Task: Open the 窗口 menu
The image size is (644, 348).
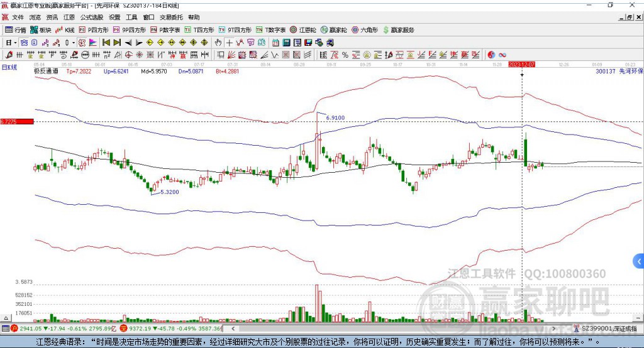Action: pos(148,17)
